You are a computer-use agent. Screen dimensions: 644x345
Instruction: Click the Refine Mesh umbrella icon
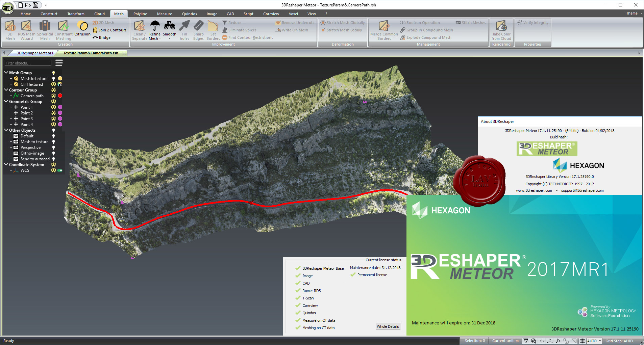point(155,25)
